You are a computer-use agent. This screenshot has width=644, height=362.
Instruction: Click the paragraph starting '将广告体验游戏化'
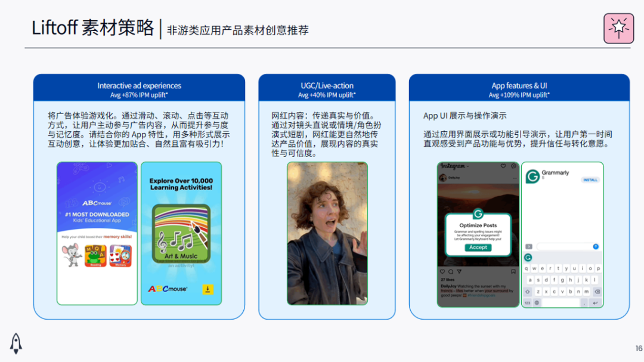click(x=139, y=130)
